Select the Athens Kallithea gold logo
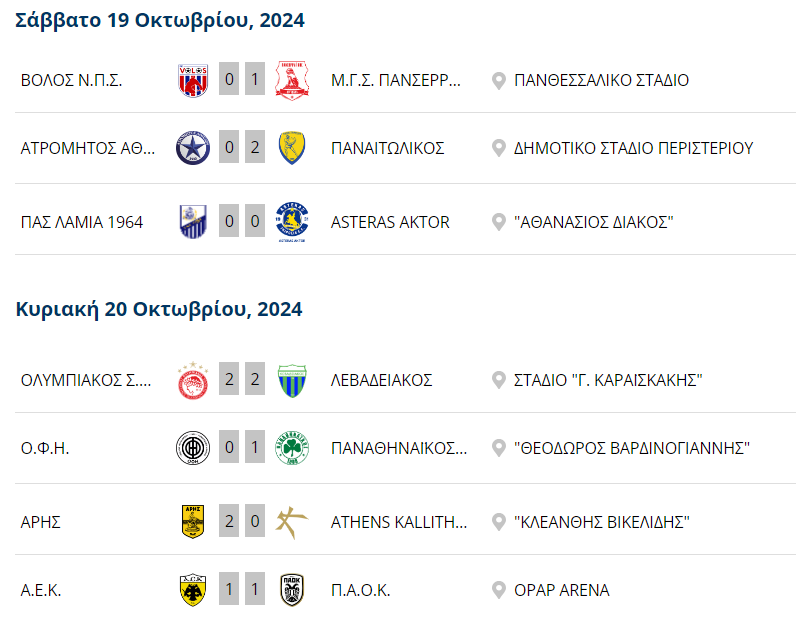This screenshot has width=796, height=617. pos(292,523)
